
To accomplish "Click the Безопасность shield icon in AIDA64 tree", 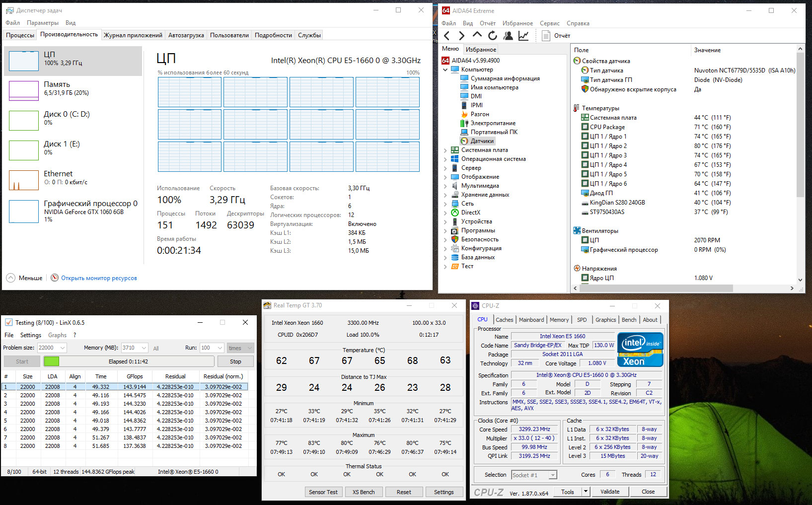I will coord(455,239).
